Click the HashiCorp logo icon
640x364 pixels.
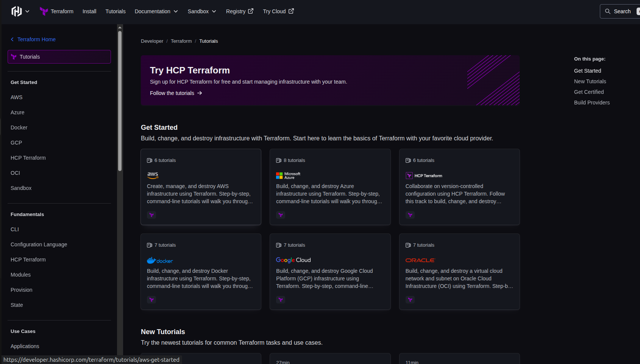point(17,11)
